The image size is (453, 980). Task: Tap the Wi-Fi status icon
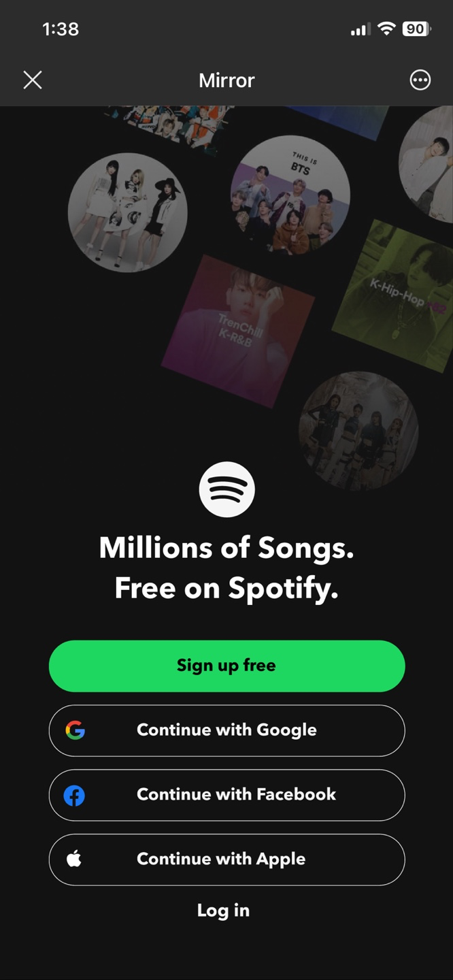(386, 29)
